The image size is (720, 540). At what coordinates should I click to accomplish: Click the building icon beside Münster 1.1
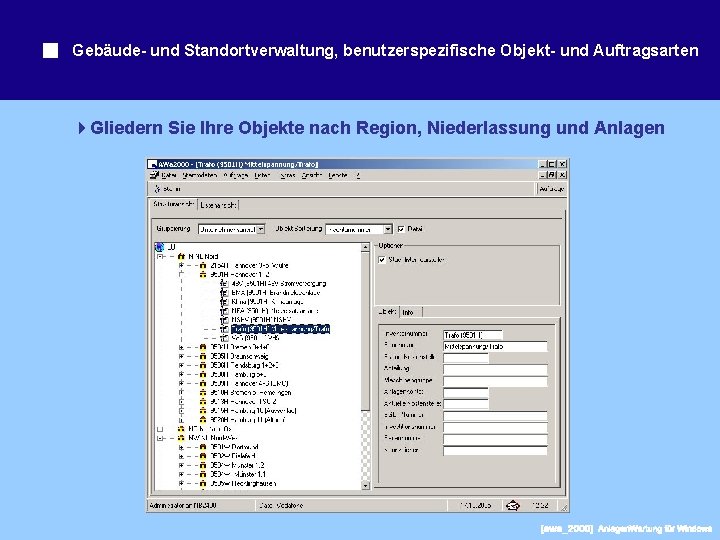(x=203, y=474)
